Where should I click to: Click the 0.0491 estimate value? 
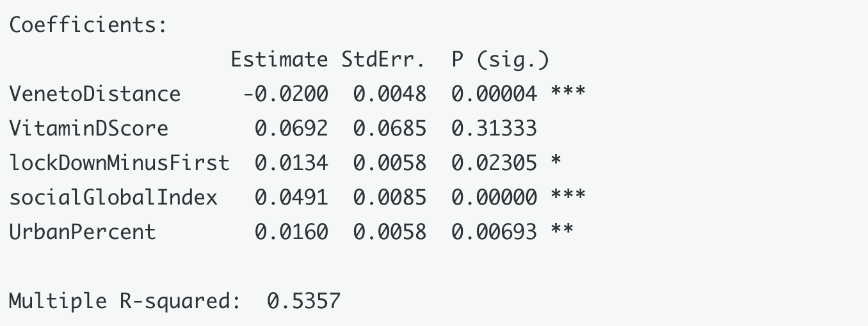pos(291,198)
